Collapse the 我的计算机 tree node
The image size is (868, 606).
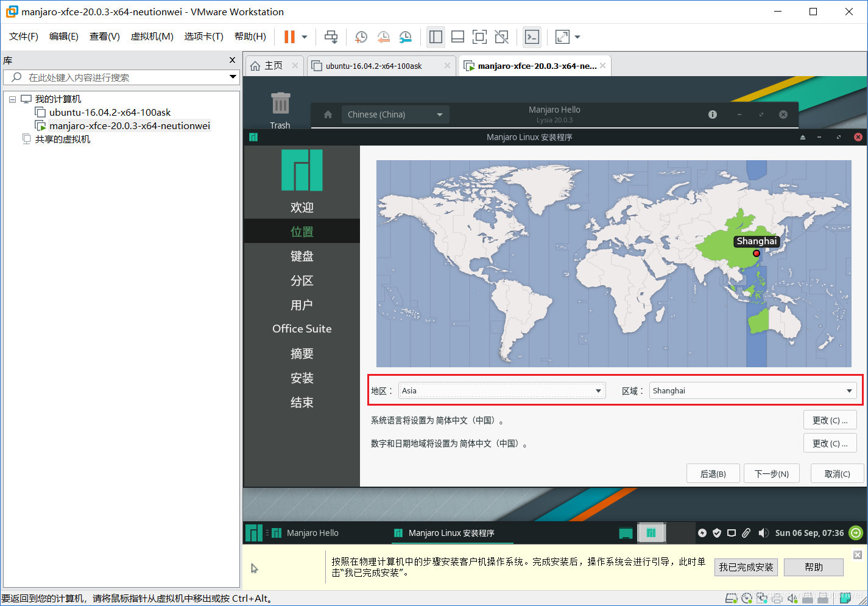[12, 99]
